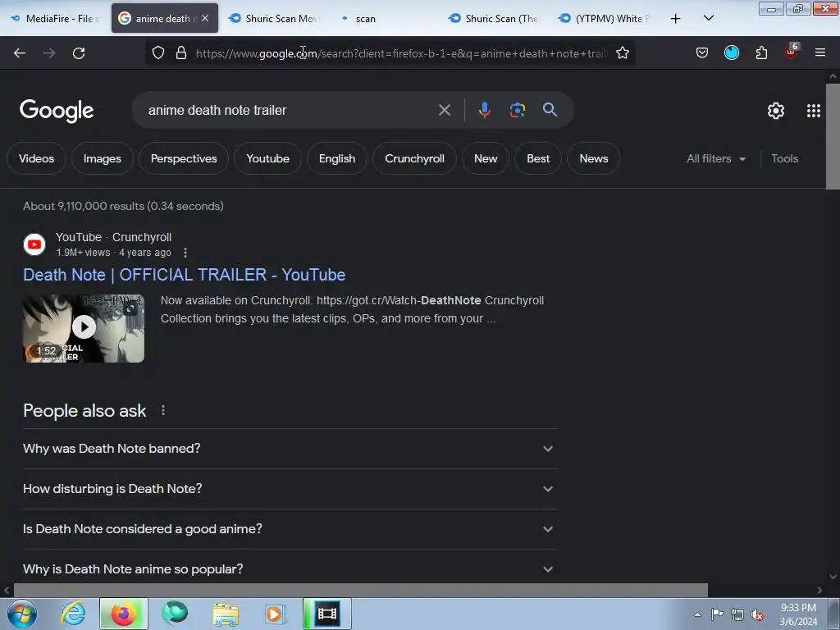Click the vertical page scrollbar thumb

(833, 136)
